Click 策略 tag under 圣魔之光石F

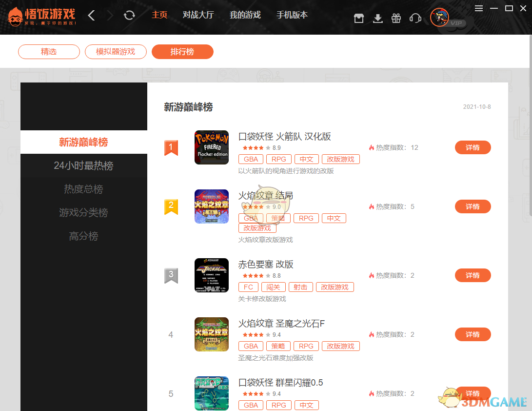point(278,346)
